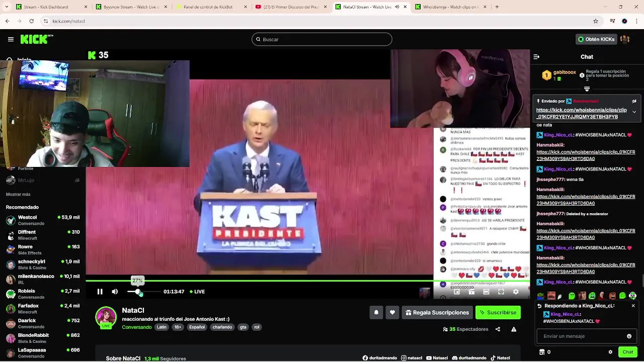
Task: Open the chat shop icon
Action: [542, 352]
